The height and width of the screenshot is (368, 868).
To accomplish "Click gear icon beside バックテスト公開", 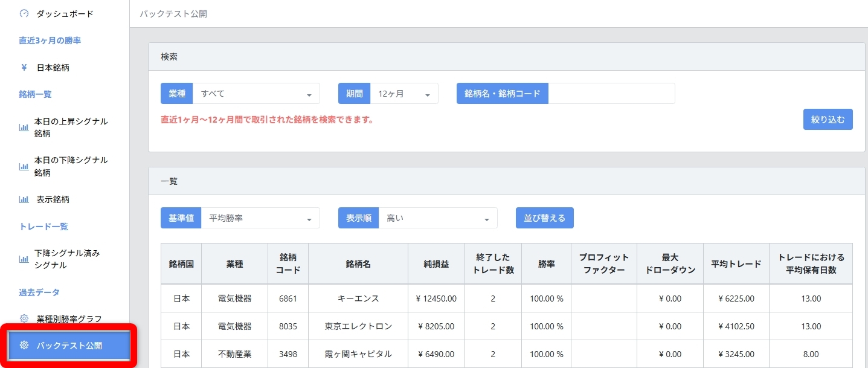I will click(24, 346).
